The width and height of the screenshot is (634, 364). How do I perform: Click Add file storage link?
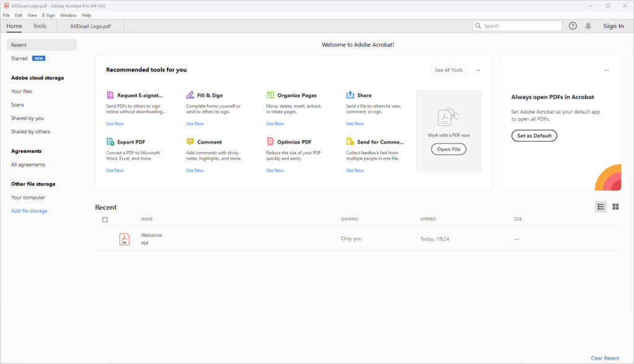pos(29,210)
